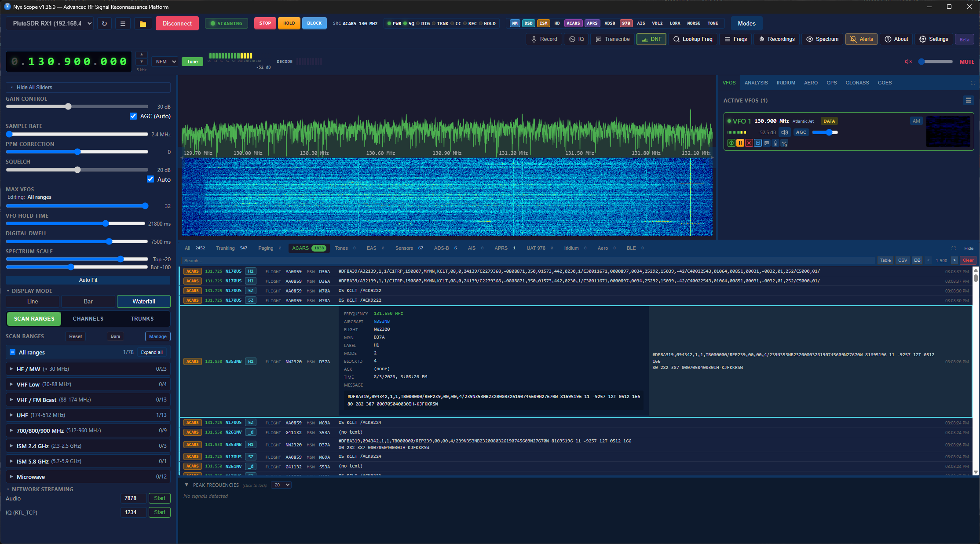Click the VFO 1 green target icon
Viewport: 980px width, 544px height.
731,143
